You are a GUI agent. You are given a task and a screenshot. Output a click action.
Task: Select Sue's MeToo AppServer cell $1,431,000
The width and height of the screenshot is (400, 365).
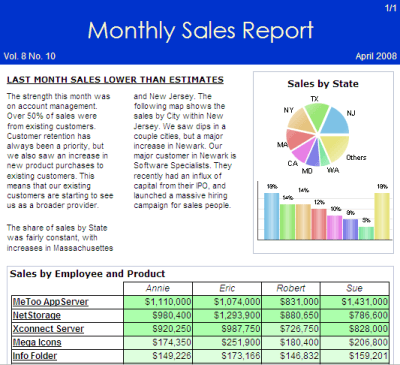[355, 302]
